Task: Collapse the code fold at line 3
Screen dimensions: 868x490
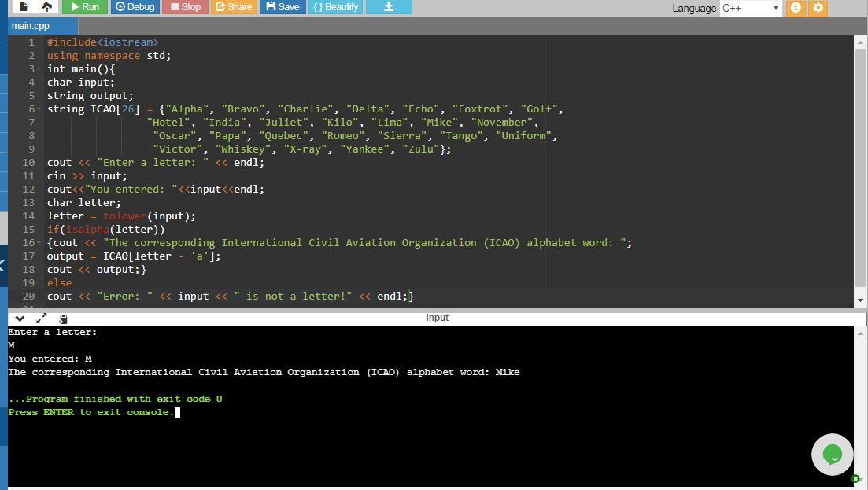Action: [39, 68]
